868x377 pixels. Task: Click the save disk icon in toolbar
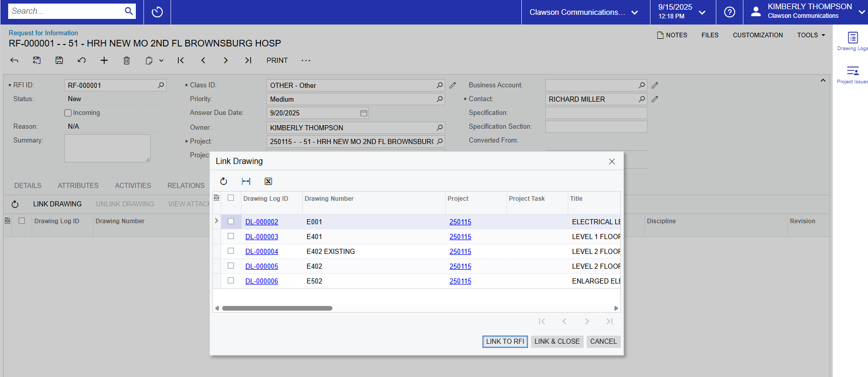[59, 60]
